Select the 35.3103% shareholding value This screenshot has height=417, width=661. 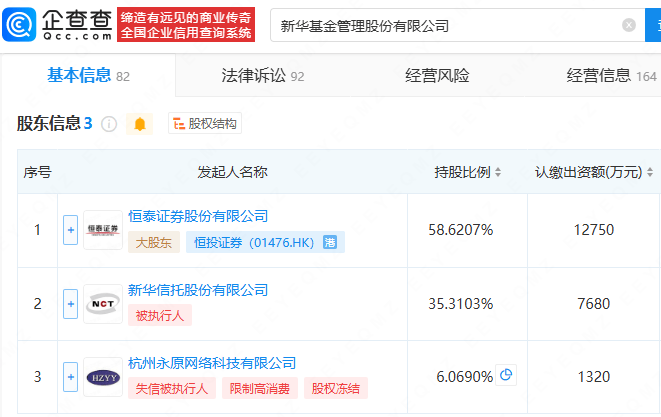pos(461,304)
